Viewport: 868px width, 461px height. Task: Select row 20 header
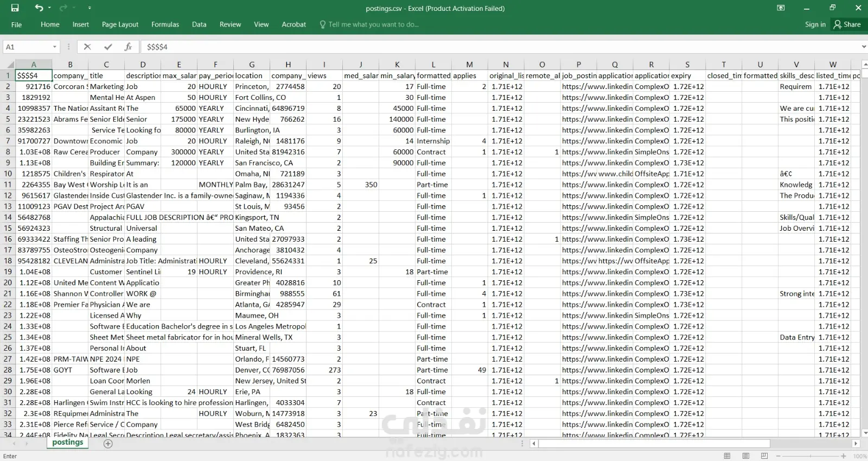[x=8, y=283]
